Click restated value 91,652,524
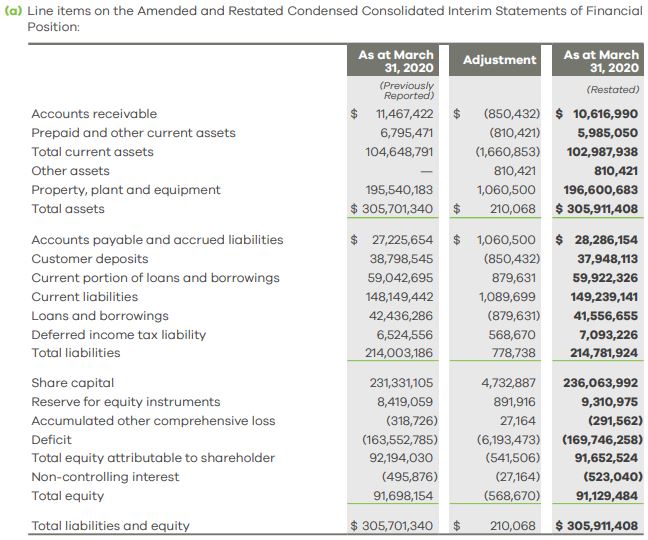648x540 pixels. pos(606,458)
